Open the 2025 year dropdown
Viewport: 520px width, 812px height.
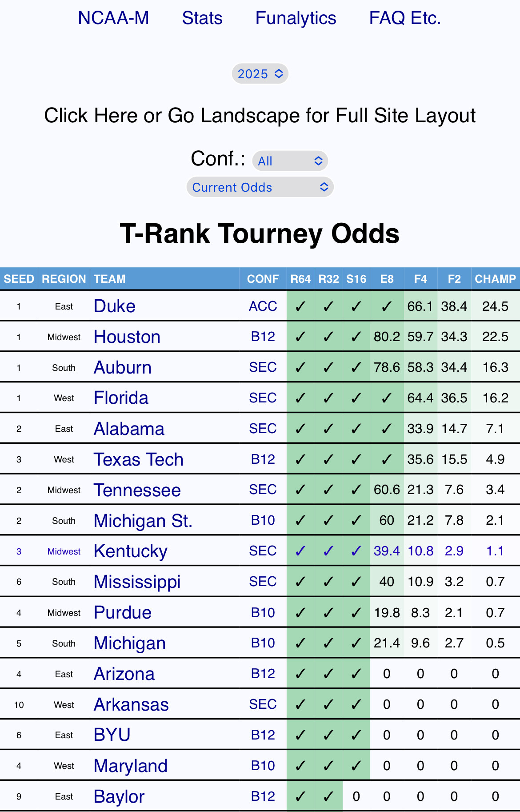[260, 74]
